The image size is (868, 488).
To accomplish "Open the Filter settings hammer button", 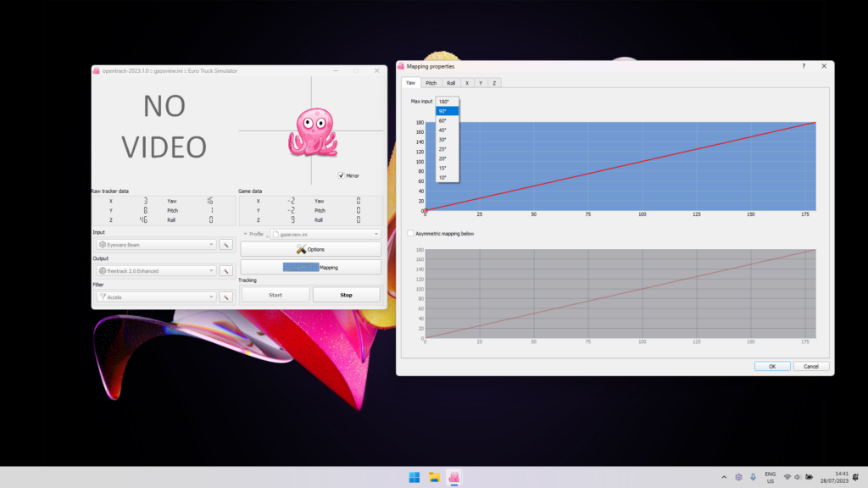I will pos(225,297).
